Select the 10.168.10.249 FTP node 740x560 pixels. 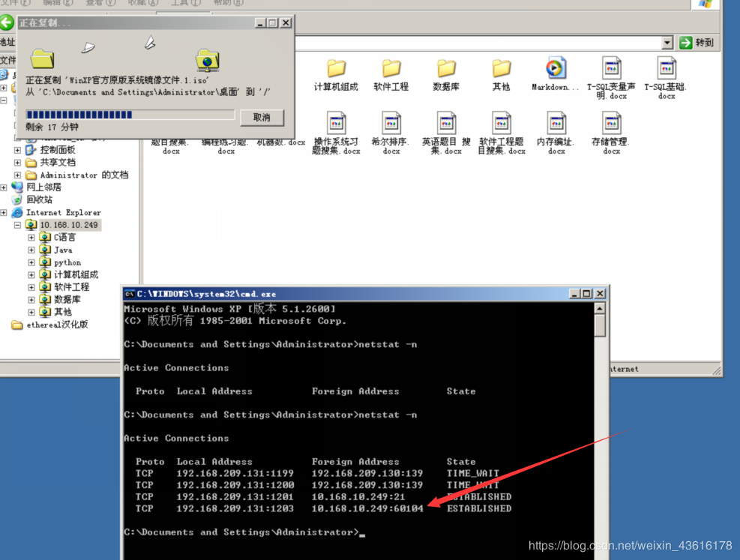click(x=69, y=225)
